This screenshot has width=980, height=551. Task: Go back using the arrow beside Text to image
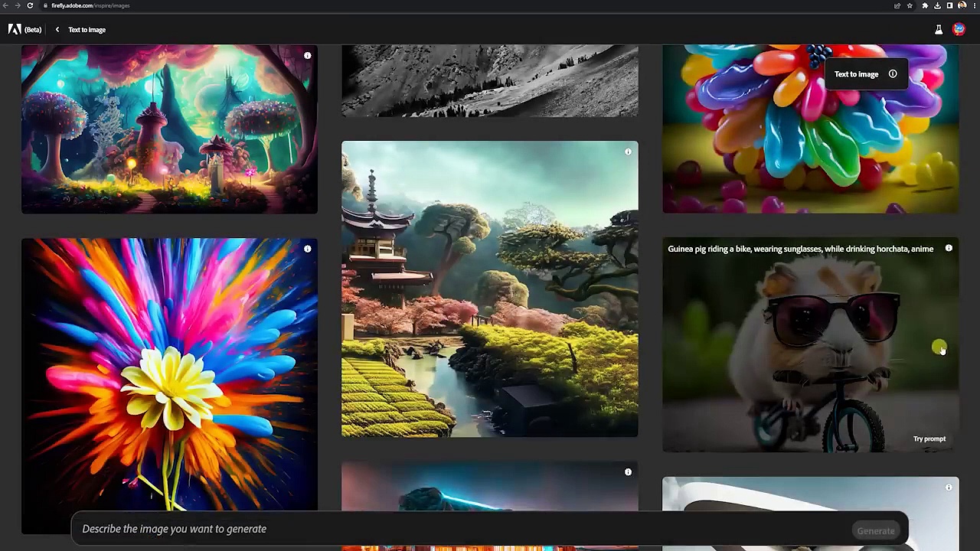point(57,30)
